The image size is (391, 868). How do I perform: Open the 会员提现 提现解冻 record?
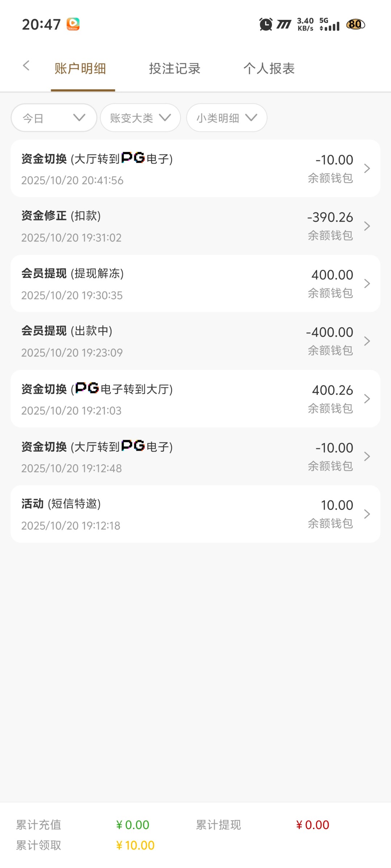195,284
